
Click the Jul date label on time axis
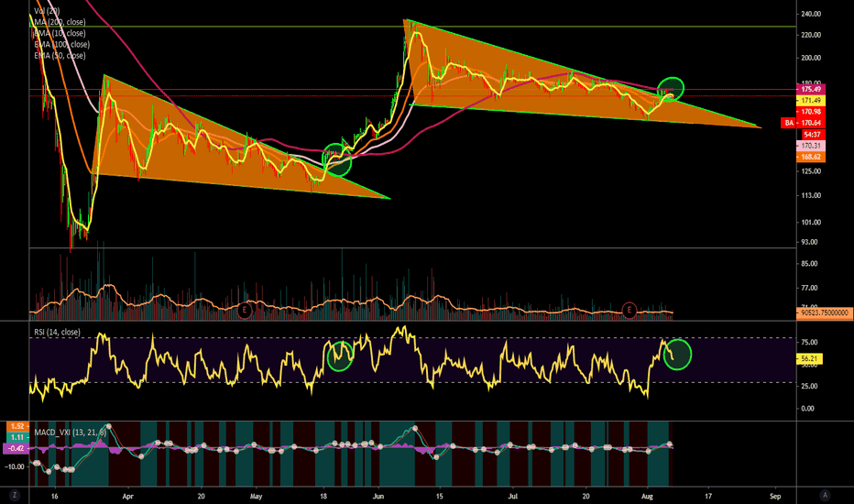(512, 497)
